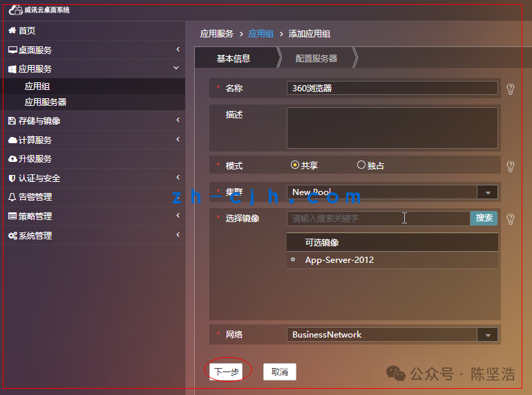Click the App-Server-2012 image name text
The width and height of the screenshot is (532, 395).
point(339,260)
